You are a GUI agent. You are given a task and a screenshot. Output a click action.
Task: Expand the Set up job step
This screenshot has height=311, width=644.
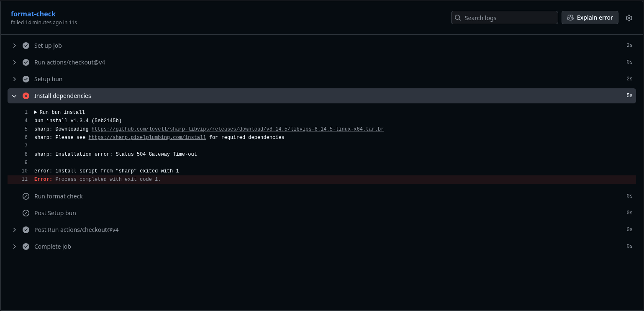click(14, 45)
